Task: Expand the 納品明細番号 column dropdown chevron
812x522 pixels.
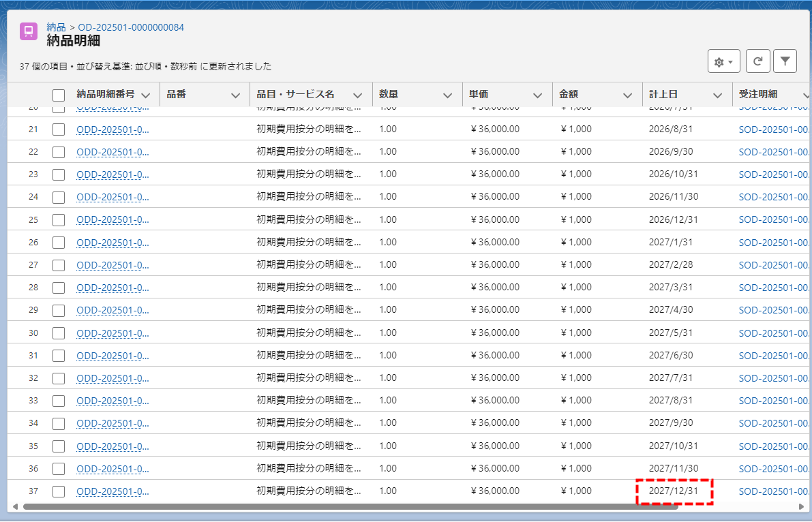Action: pyautogui.click(x=145, y=95)
